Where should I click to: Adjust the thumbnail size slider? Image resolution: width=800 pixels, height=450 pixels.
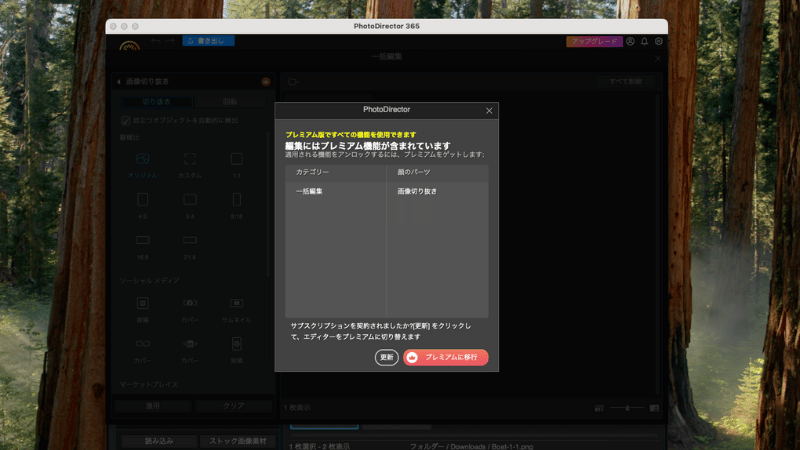[627, 408]
